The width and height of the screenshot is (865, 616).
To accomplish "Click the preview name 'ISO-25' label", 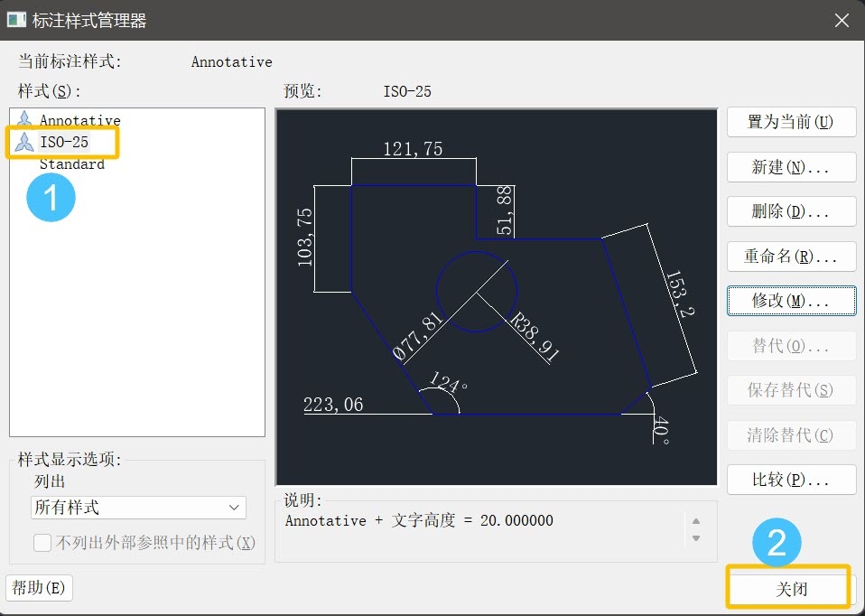I will tap(407, 91).
